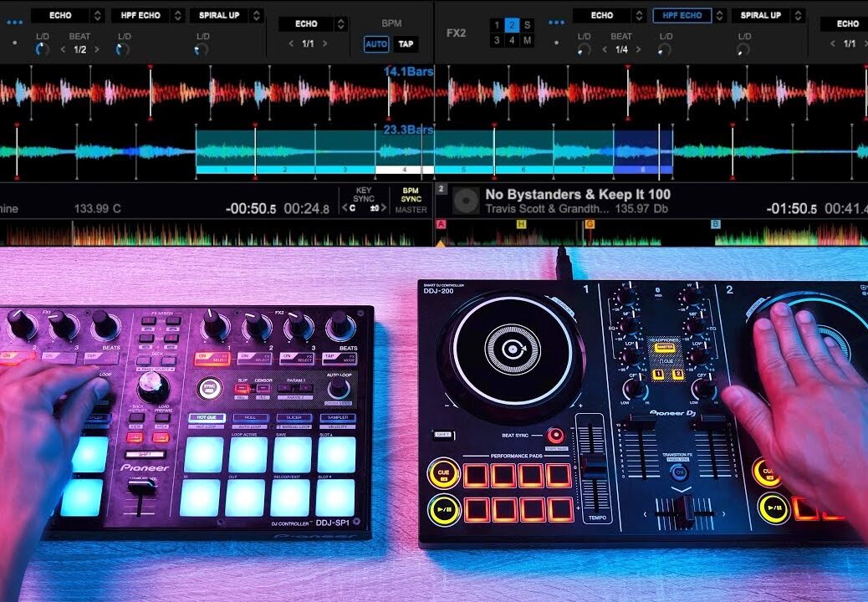Click the ECHO level/depth knob in left unit
This screenshot has height=602, width=868.
click(42, 49)
